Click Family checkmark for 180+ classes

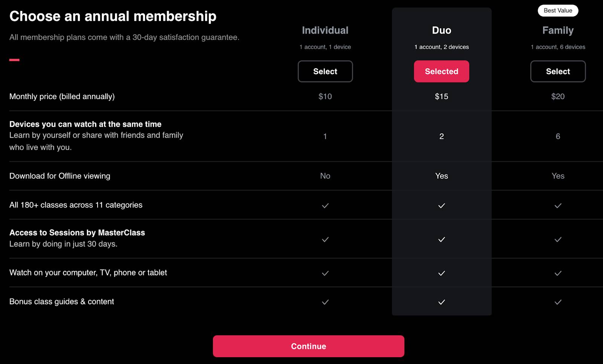(558, 206)
